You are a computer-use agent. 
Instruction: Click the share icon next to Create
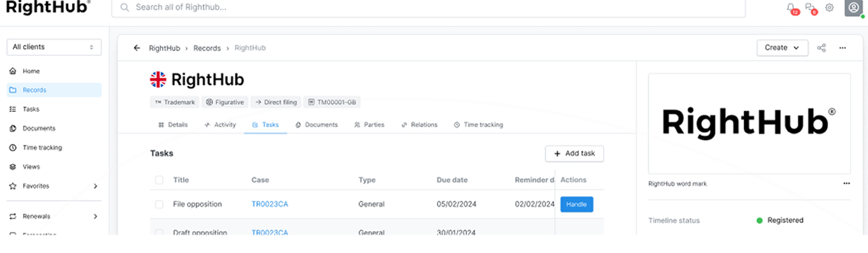click(822, 48)
